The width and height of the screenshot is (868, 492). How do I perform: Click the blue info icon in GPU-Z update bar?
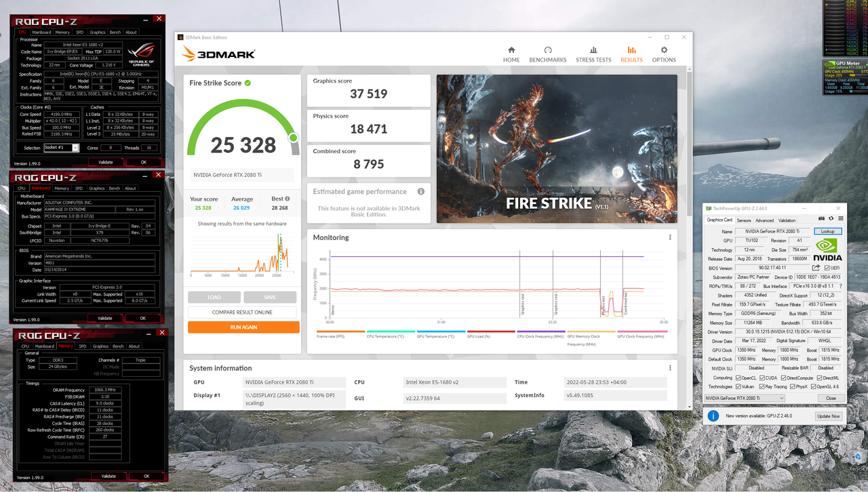(713, 415)
